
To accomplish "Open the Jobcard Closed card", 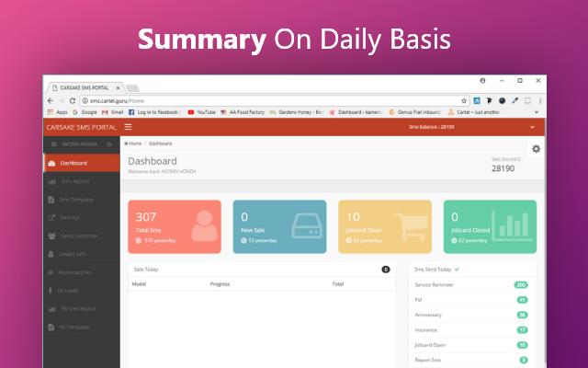I will (x=490, y=227).
